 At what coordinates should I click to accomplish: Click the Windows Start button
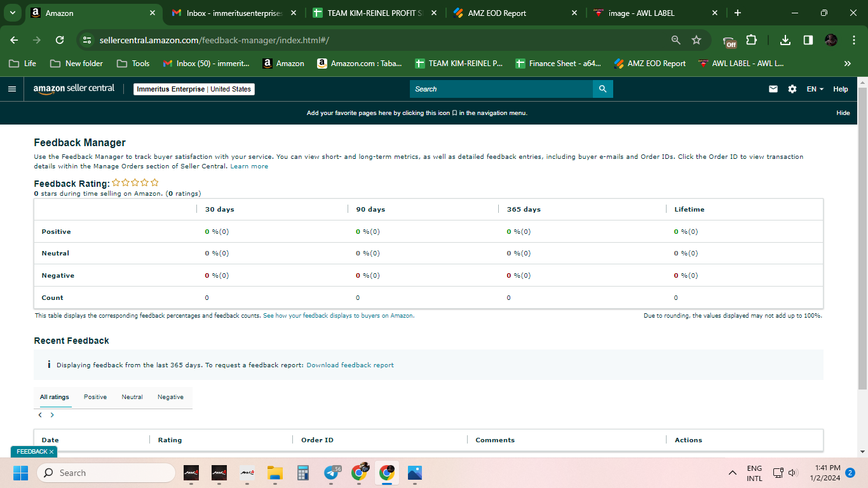click(x=21, y=473)
